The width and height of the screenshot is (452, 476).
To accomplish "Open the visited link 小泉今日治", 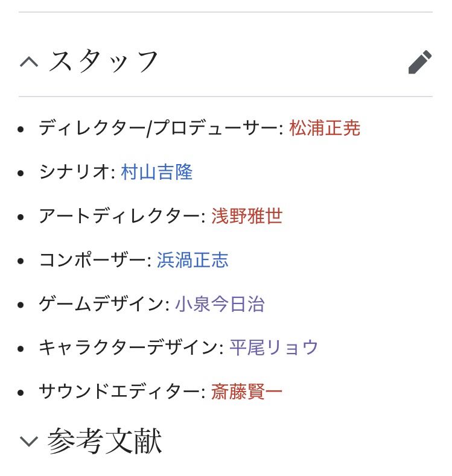I will point(220,304).
